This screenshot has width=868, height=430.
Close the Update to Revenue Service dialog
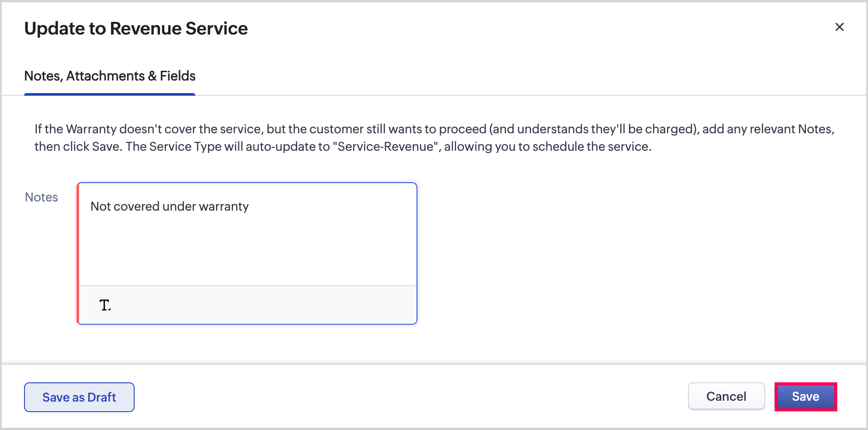pos(839,27)
